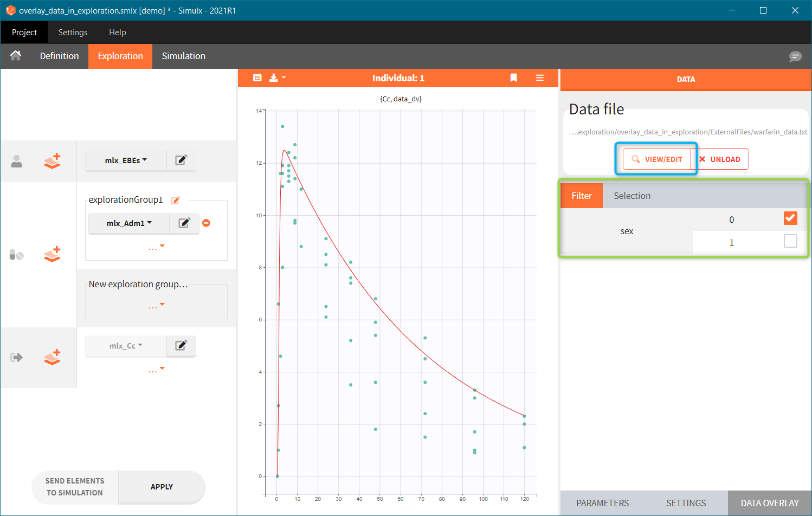Image resolution: width=812 pixels, height=516 pixels.
Task: Enable the sex 1 filter checkbox
Action: [x=790, y=241]
